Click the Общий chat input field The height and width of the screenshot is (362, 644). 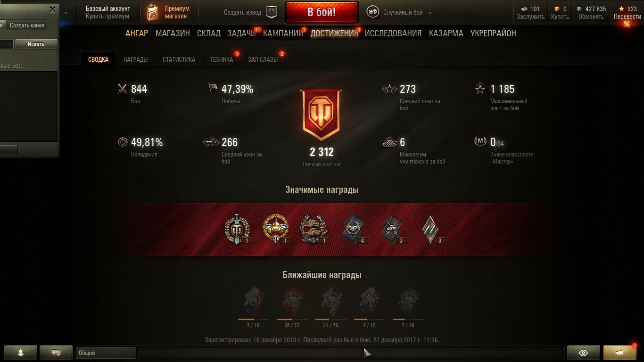[106, 353]
